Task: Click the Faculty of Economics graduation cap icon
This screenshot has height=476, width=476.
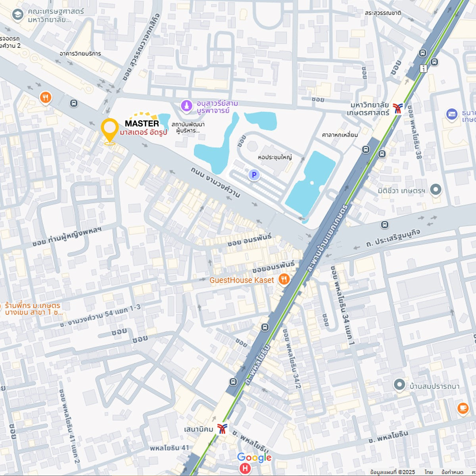Action: tap(17, 15)
